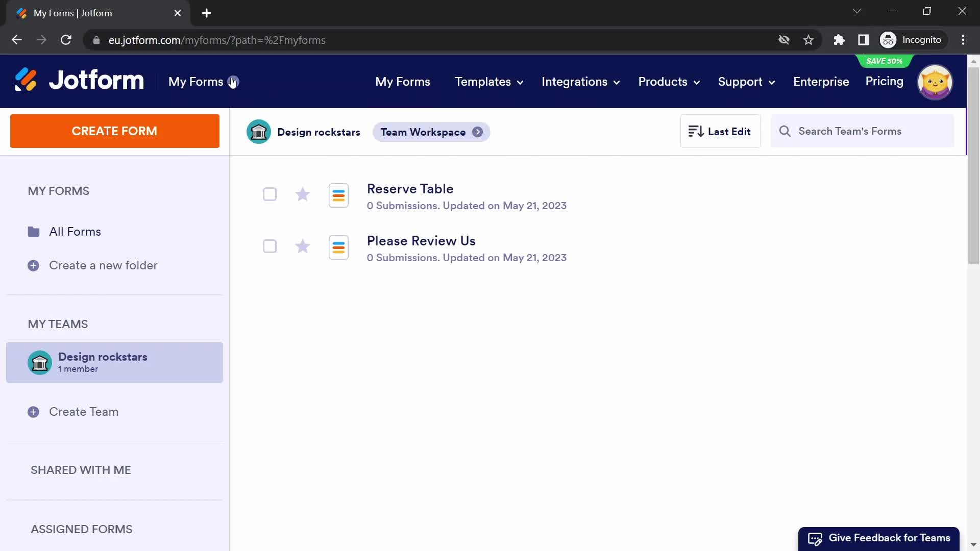The height and width of the screenshot is (551, 980).
Task: Toggle the browser side panel
Action: point(864,40)
